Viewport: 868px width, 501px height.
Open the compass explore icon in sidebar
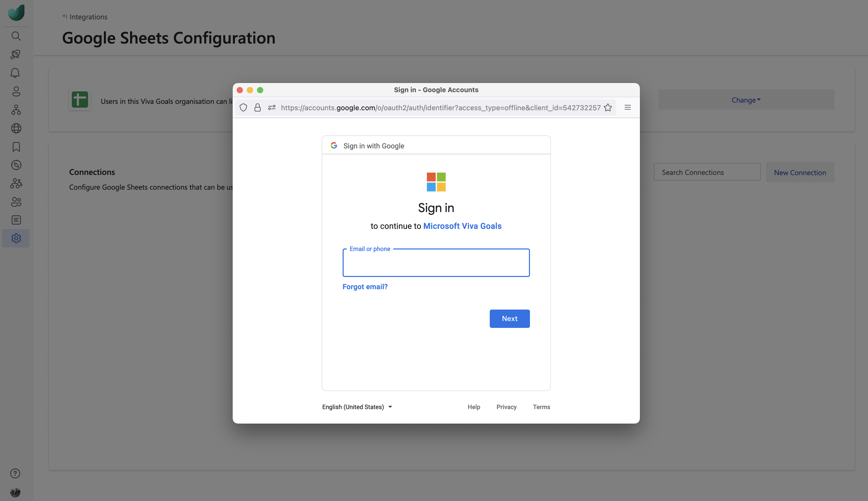[16, 165]
